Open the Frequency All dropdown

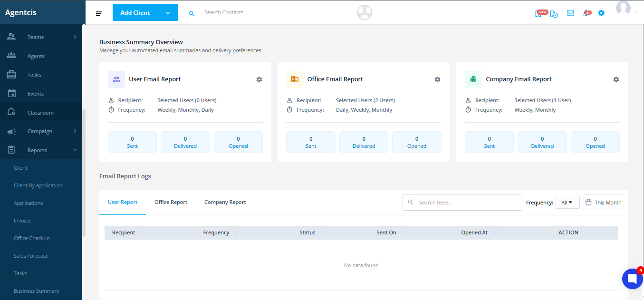[567, 203]
